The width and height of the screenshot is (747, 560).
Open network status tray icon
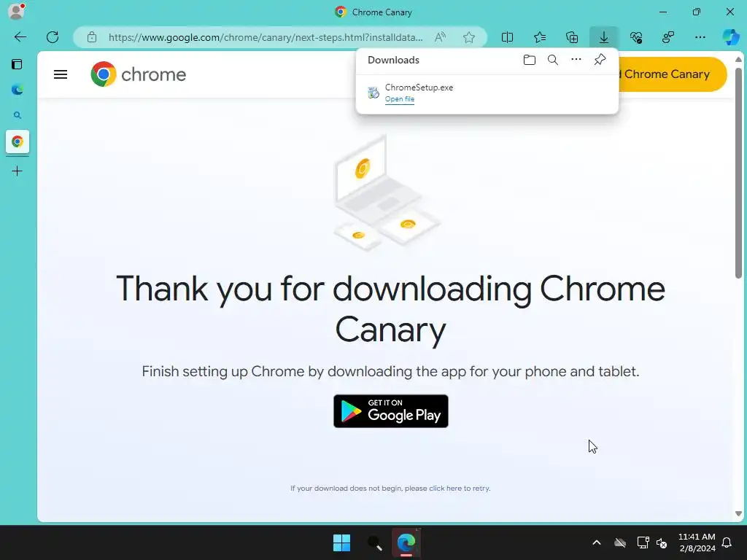643,542
